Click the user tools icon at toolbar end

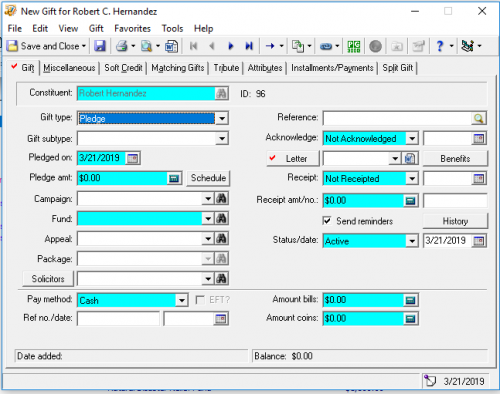468,46
